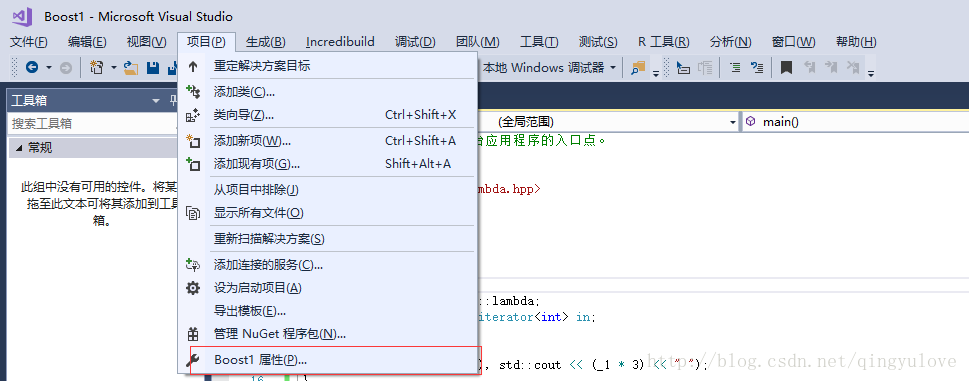
Task: Click the Visual Studio logo in title bar
Action: 22,17
